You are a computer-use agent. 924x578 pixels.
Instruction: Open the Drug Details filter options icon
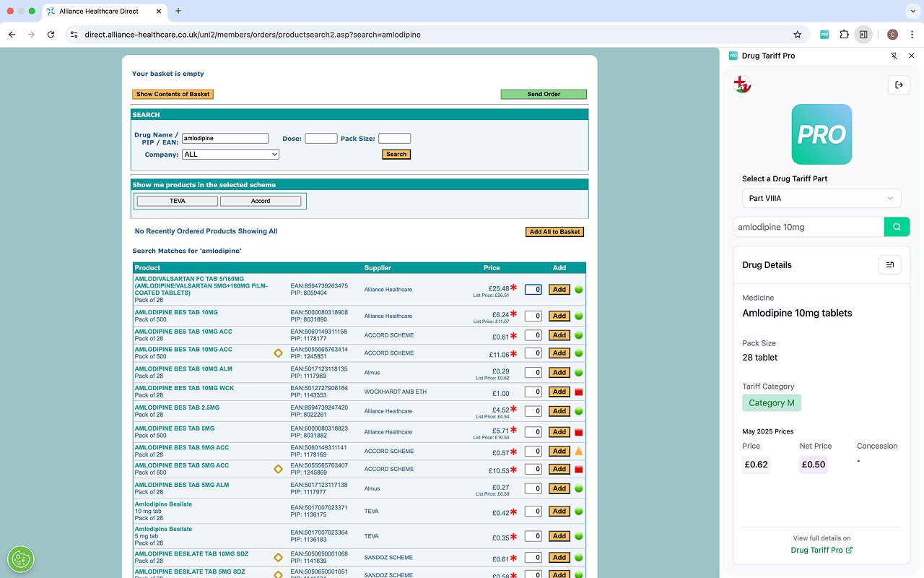coord(890,265)
